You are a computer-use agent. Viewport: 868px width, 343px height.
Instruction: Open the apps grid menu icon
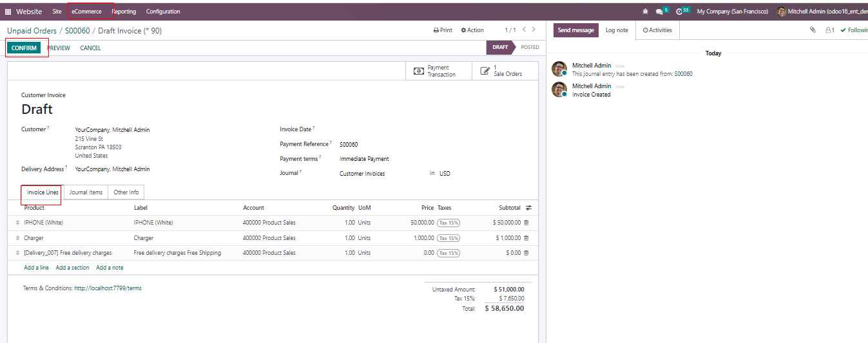(x=8, y=12)
